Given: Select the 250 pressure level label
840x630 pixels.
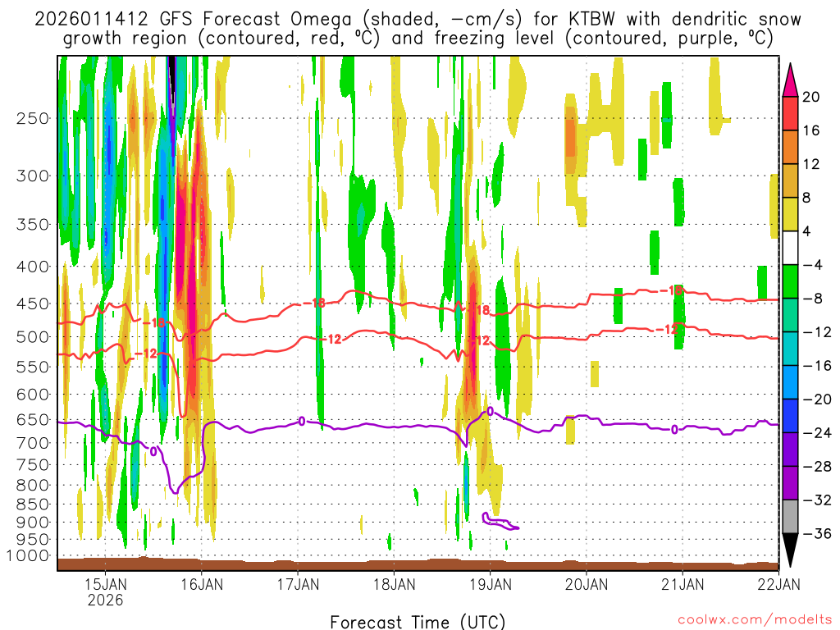Looking at the screenshot, I should (33, 118).
